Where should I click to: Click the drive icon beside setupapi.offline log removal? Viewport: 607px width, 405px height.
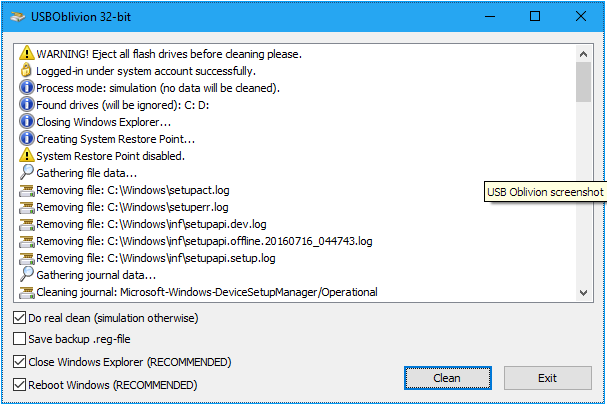click(27, 242)
